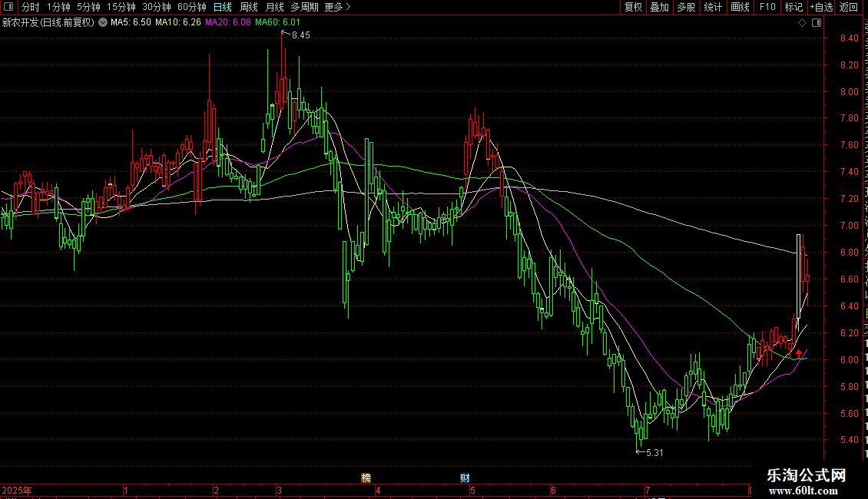Click the 叠加 overlay button
868x499 pixels.
point(660,7)
